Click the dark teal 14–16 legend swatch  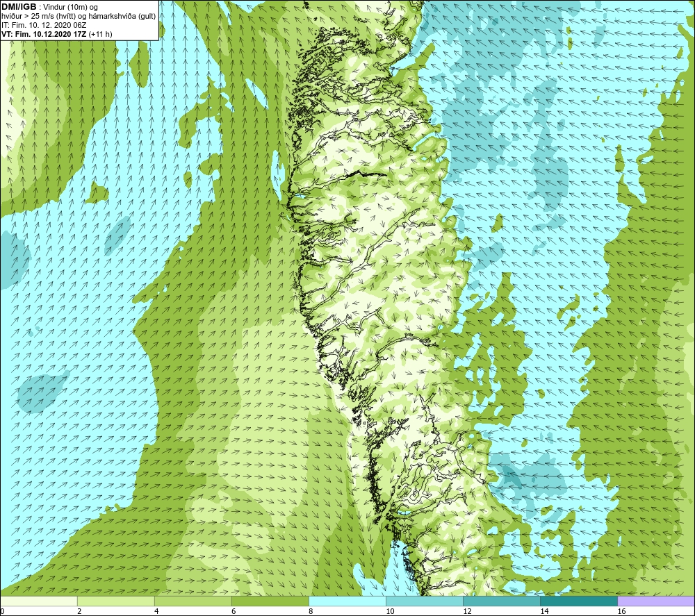point(579,601)
